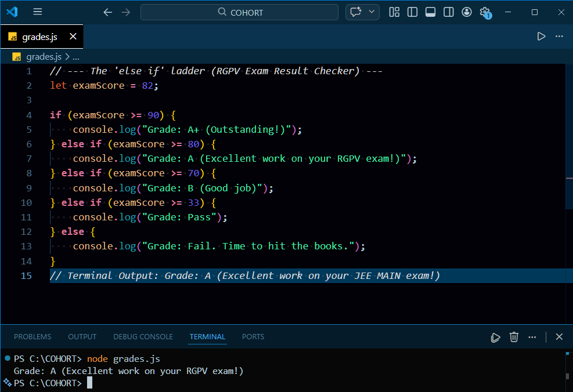Click grades.js in the breadcrumb
This screenshot has height=392, width=573.
(x=44, y=57)
